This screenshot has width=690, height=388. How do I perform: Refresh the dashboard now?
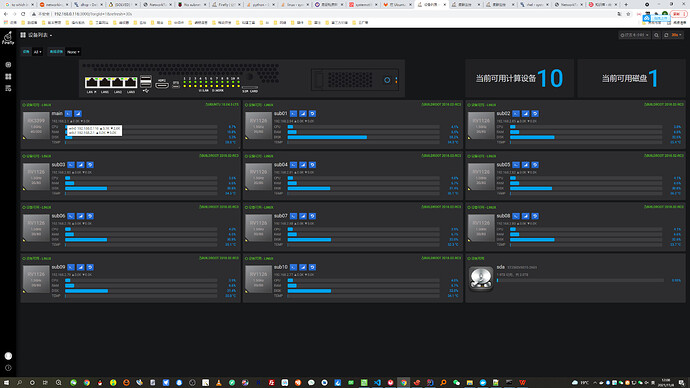point(666,35)
